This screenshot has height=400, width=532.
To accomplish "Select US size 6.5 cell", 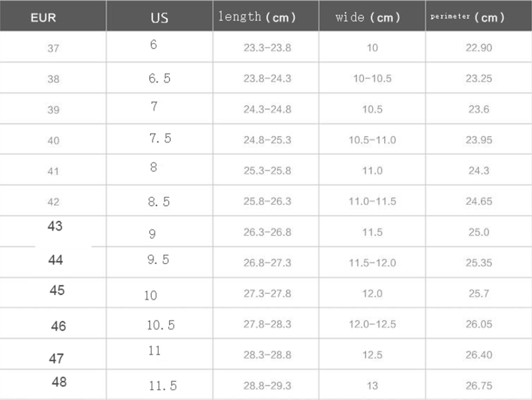I will click(159, 78).
